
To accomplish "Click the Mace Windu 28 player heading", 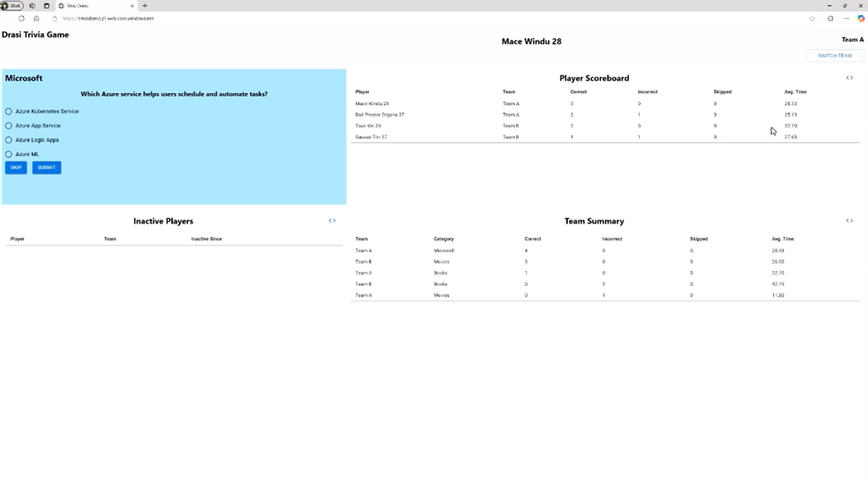I will click(x=531, y=42).
